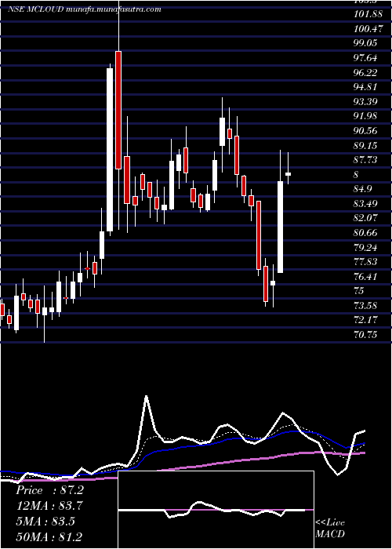Click the 99.05 price level label
The width and height of the screenshot is (392, 549).
click(365, 43)
